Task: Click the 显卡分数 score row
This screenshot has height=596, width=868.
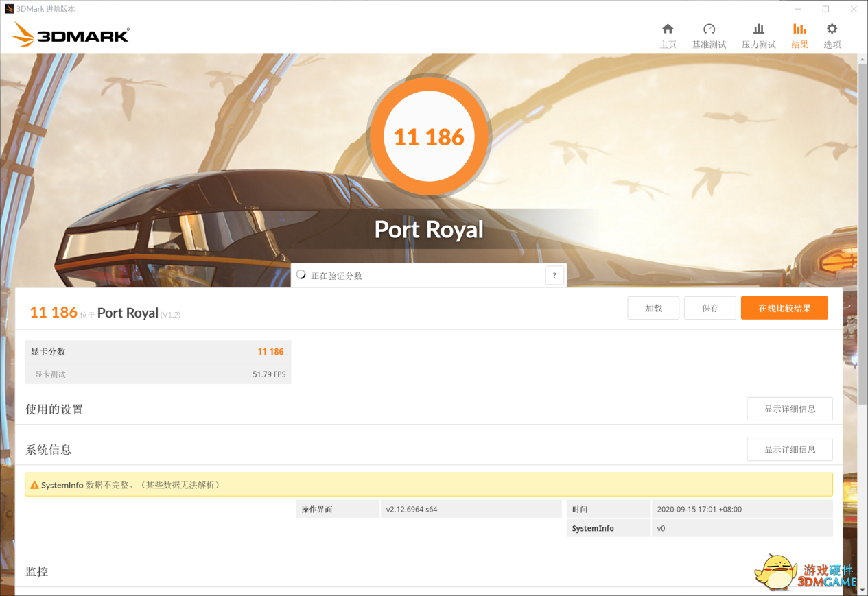Action: tap(158, 352)
